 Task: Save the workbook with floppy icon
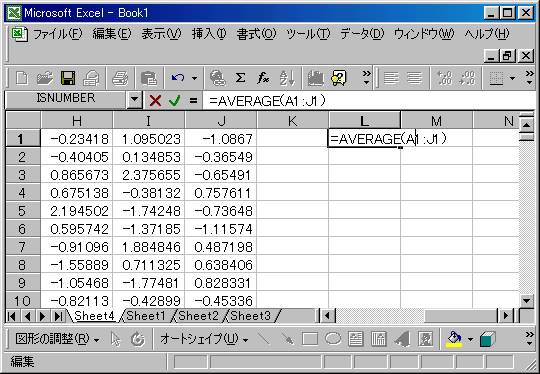(68, 79)
